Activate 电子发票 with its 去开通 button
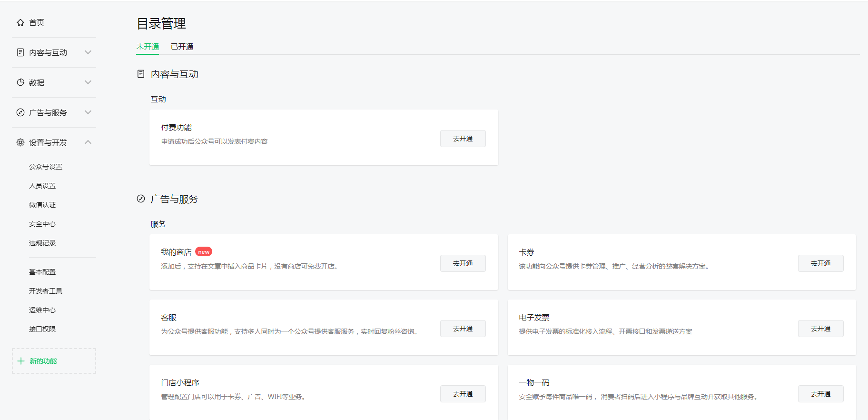868x420 pixels. click(820, 329)
